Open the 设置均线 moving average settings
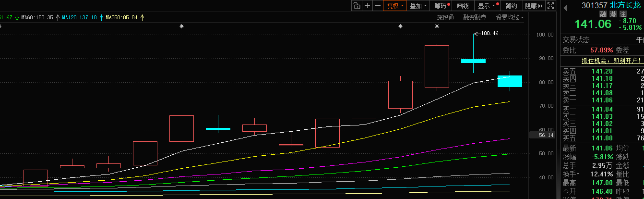 click(510, 17)
